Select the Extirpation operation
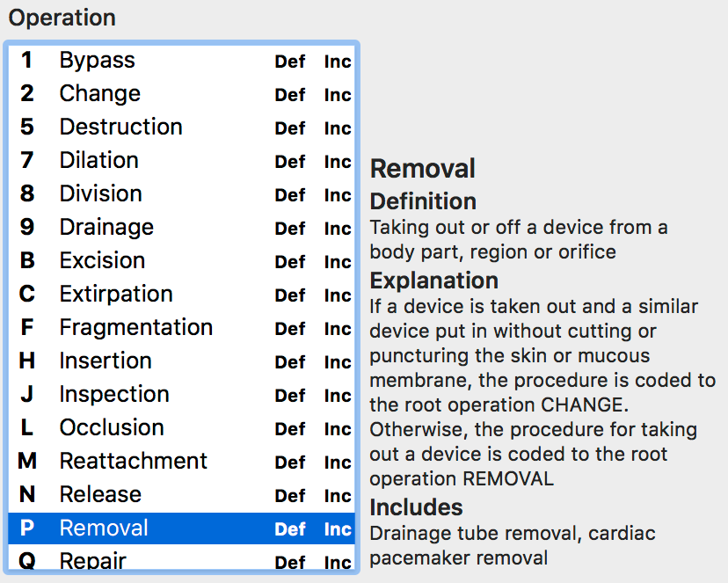The height and width of the screenshot is (583, 728). [181, 295]
